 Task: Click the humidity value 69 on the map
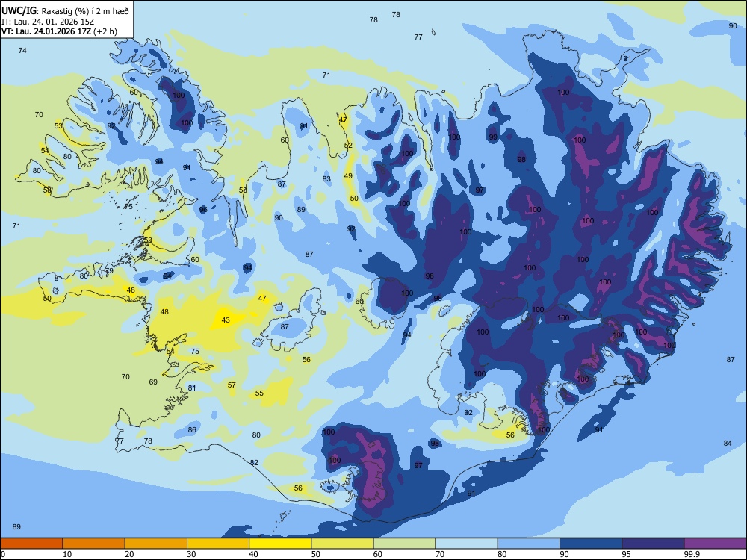153,382
